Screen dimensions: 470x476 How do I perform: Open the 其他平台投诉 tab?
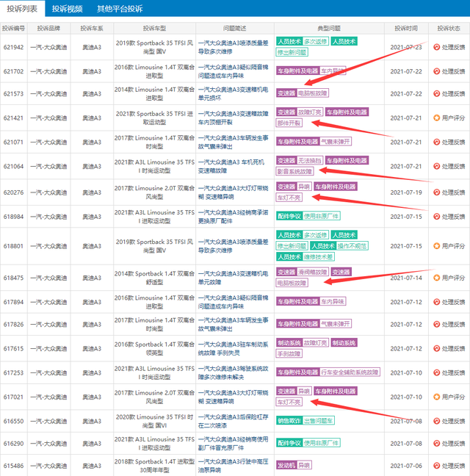(120, 8)
